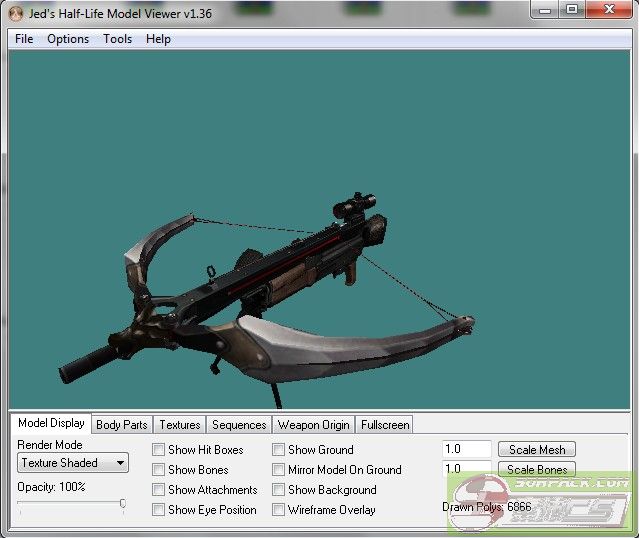Click the Scale Bones button
639x538 pixels.
point(537,470)
